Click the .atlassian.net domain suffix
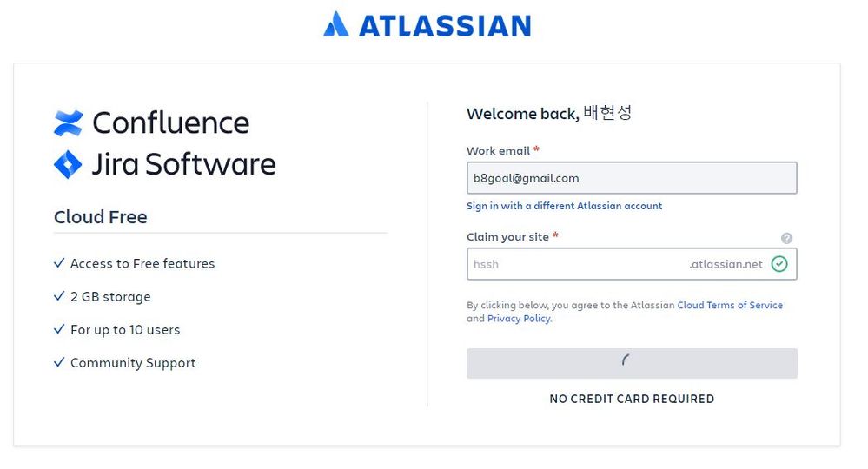Image resolution: width=868 pixels, height=469 pixels. 726,264
